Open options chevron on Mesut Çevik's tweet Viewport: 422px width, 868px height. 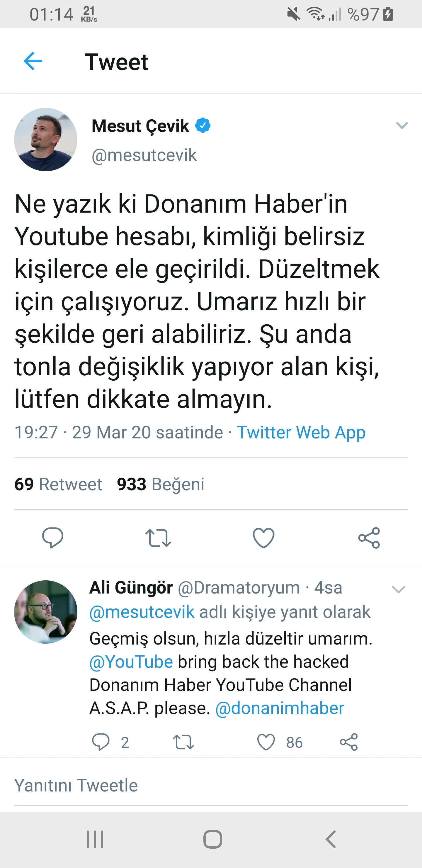pyautogui.click(x=402, y=126)
